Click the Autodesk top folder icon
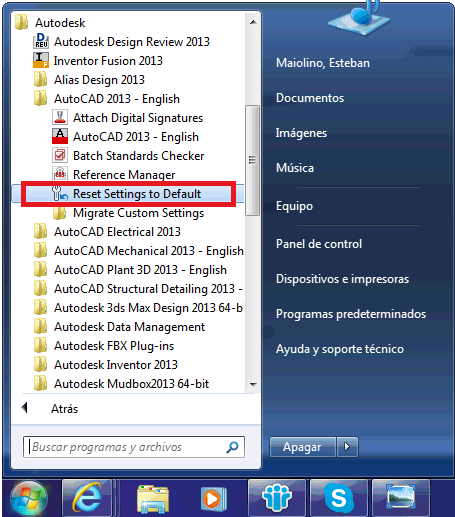The width and height of the screenshot is (455, 517). coord(21,23)
